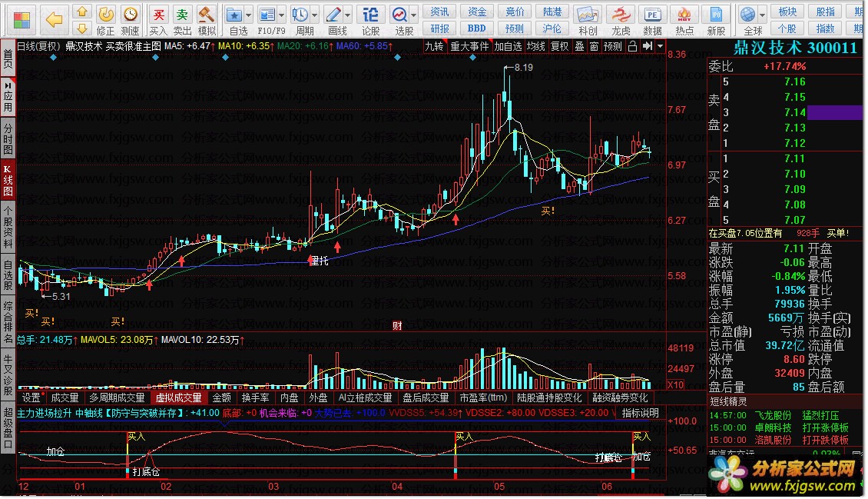Click the 买入 buy icon
This screenshot has width=868, height=499.
158,15
